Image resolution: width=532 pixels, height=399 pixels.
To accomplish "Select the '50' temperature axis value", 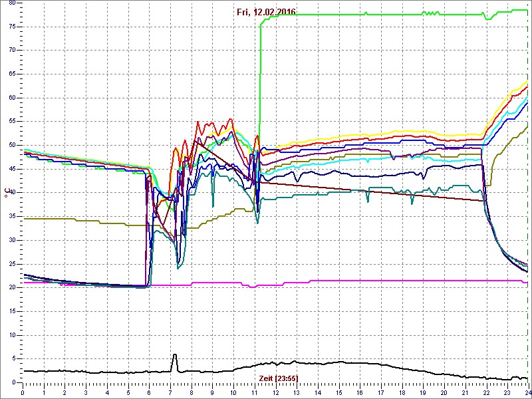I will point(12,145).
